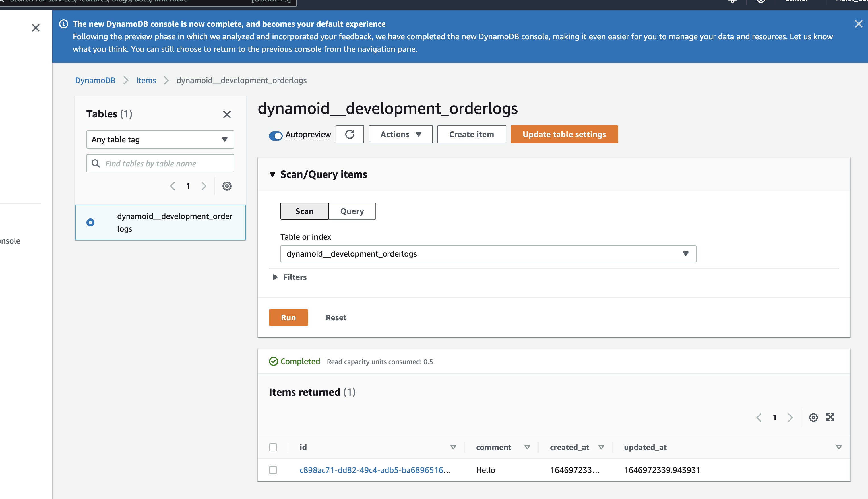Open the Any table tag dropdown
The image size is (868, 499).
tap(160, 139)
